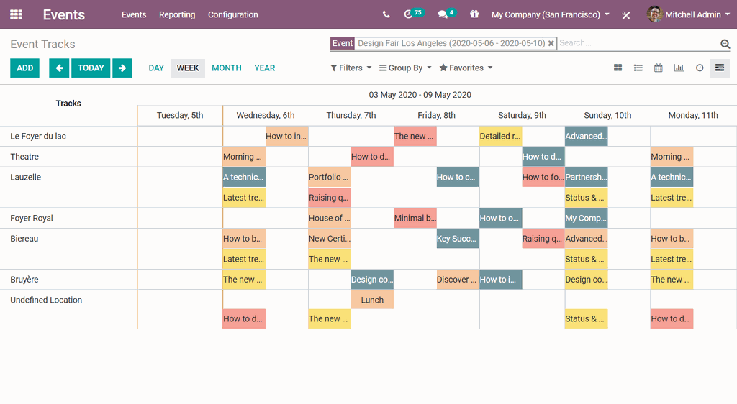Screen dimensions: 737x404
Task: Click the ADD button
Action: pos(25,68)
